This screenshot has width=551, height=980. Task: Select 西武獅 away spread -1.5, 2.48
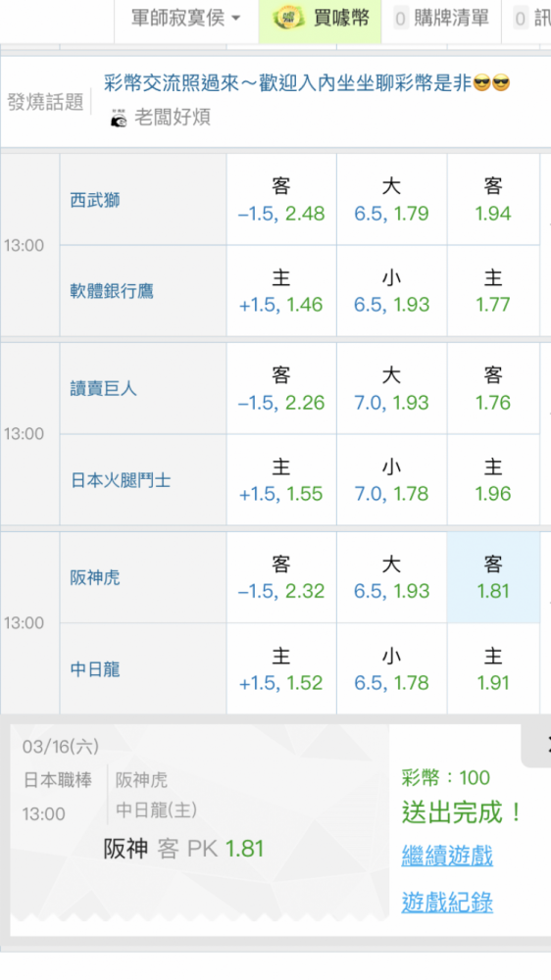coord(281,199)
